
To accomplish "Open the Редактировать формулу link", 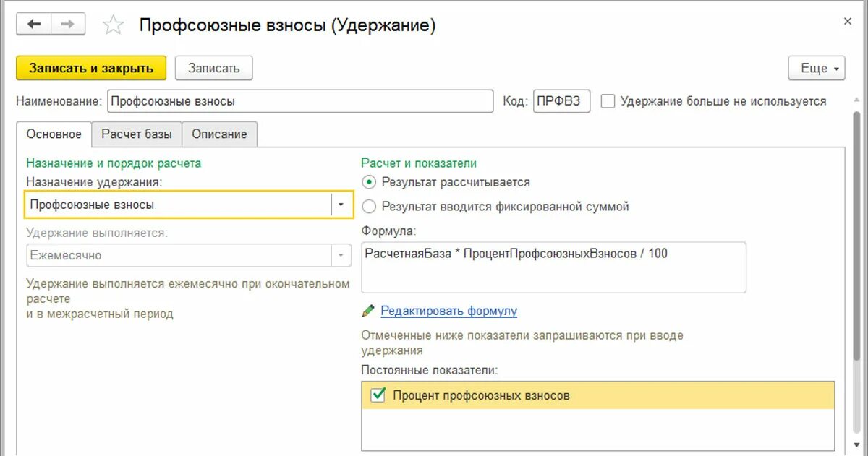I will click(450, 311).
